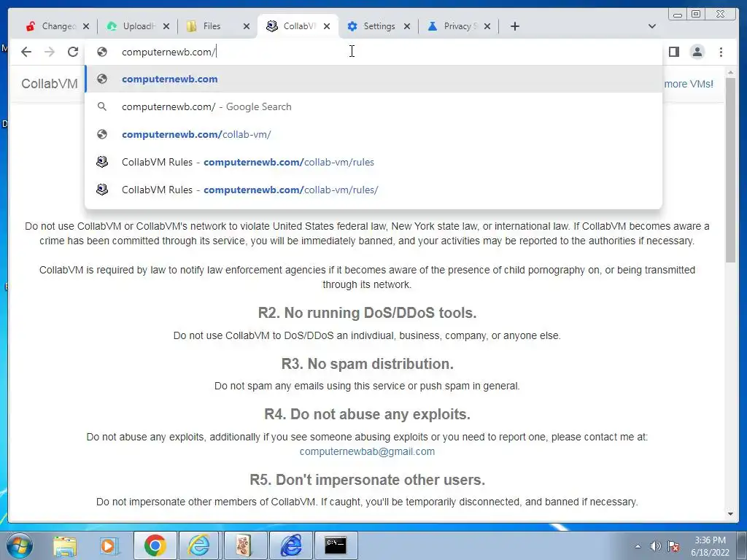Click the taskbar clock showing 3:36 PM
747x560 pixels.
[x=710, y=546]
